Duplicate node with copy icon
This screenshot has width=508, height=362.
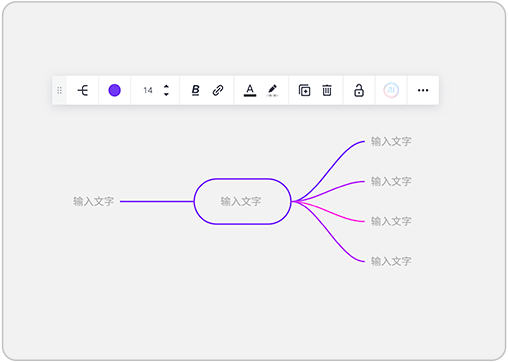point(304,90)
